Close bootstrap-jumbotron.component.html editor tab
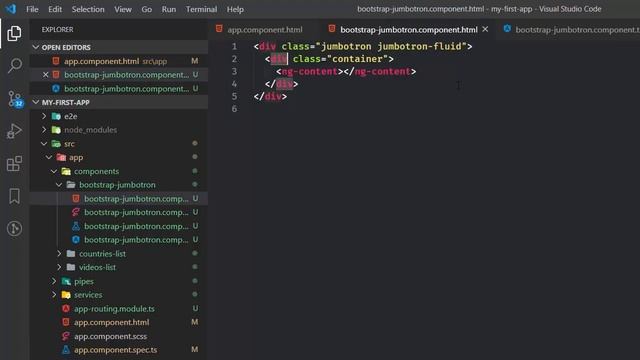640x360 pixels. click(x=485, y=29)
